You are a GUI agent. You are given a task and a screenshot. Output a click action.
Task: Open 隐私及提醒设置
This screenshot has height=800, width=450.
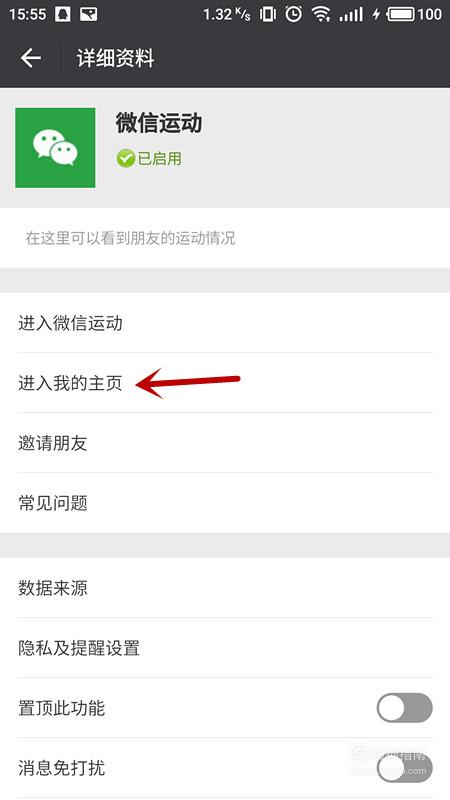click(225, 648)
